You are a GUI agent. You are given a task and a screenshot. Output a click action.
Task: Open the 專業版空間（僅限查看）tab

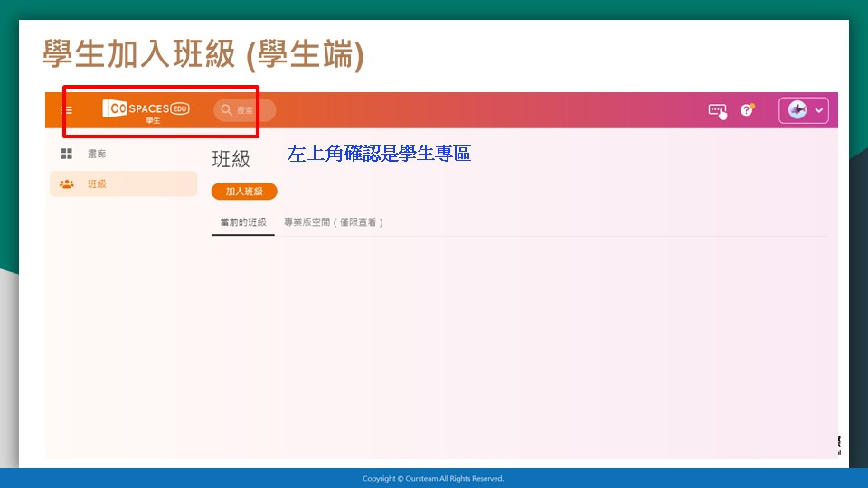click(334, 222)
